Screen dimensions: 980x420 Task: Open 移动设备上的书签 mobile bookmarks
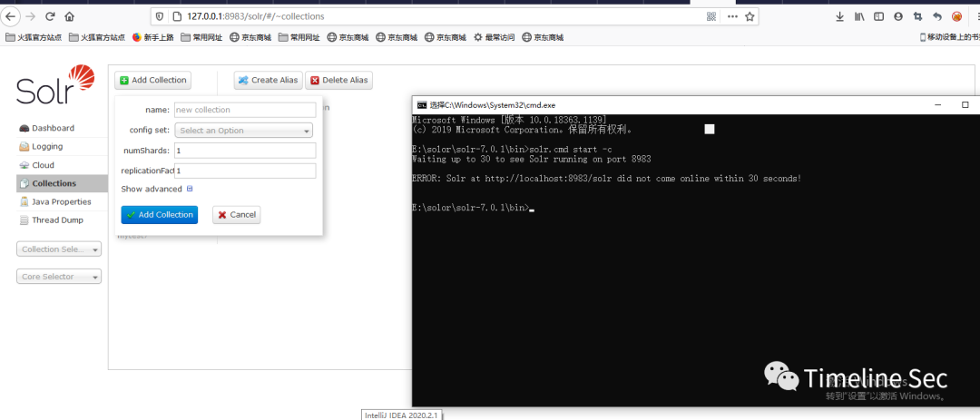(x=949, y=37)
